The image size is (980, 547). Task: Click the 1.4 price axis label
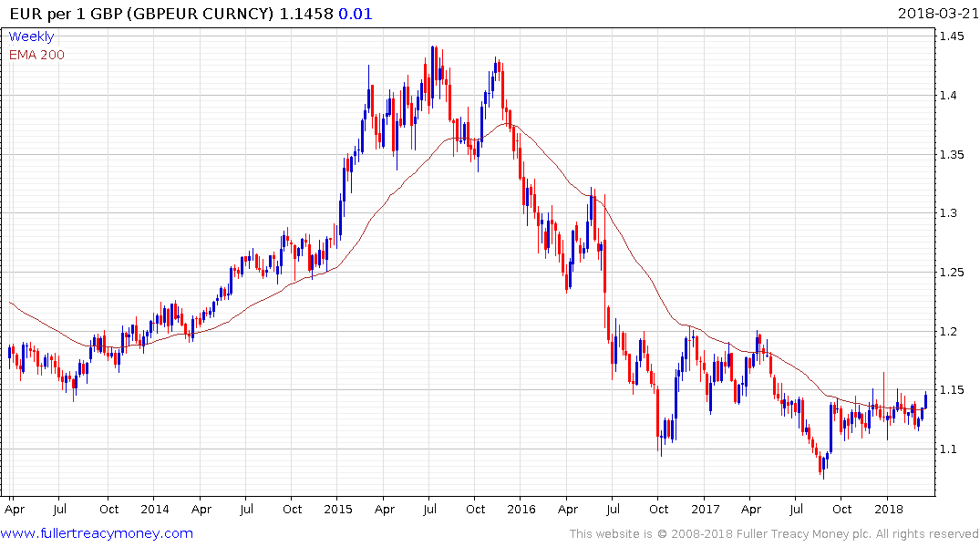[x=948, y=96]
